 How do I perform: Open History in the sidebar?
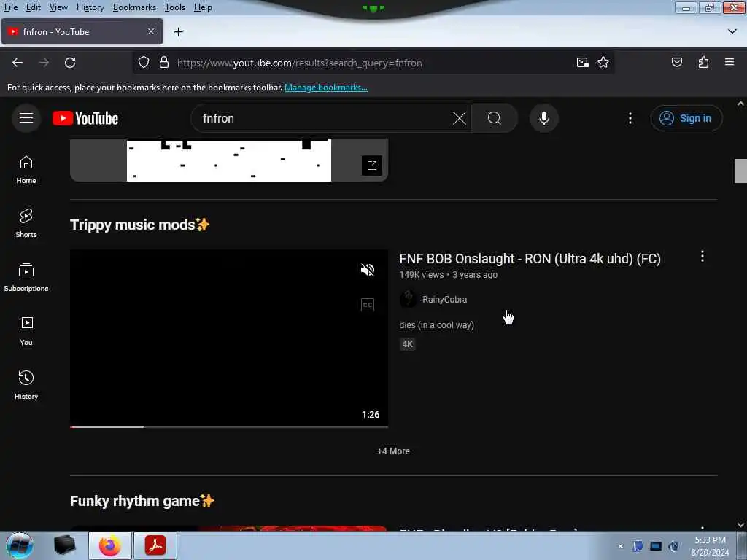coord(26,385)
